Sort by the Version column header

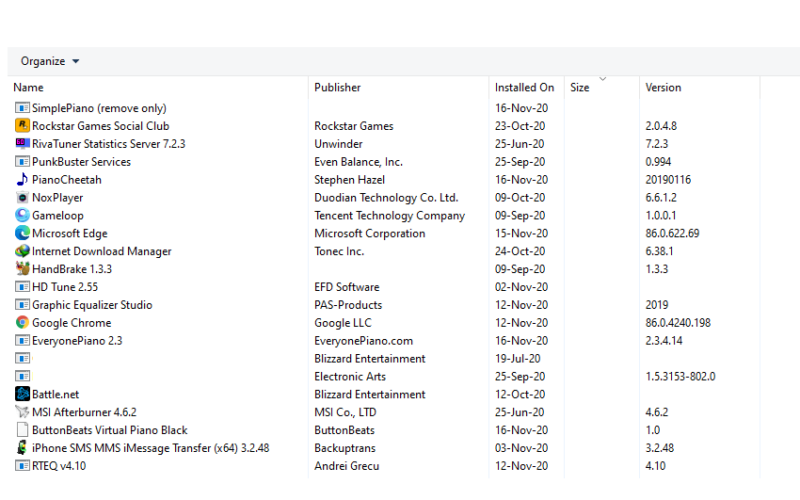[663, 87]
